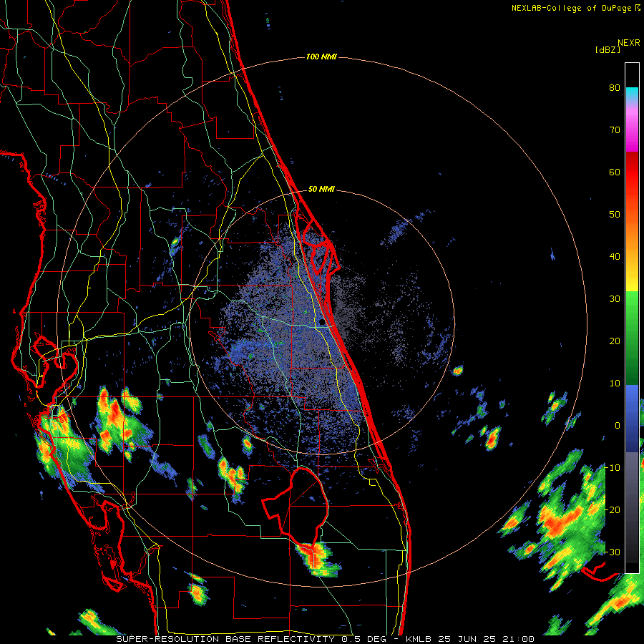Click the -30 value on the dBZ scale
Viewport: 644px width, 644px height.
point(613,552)
